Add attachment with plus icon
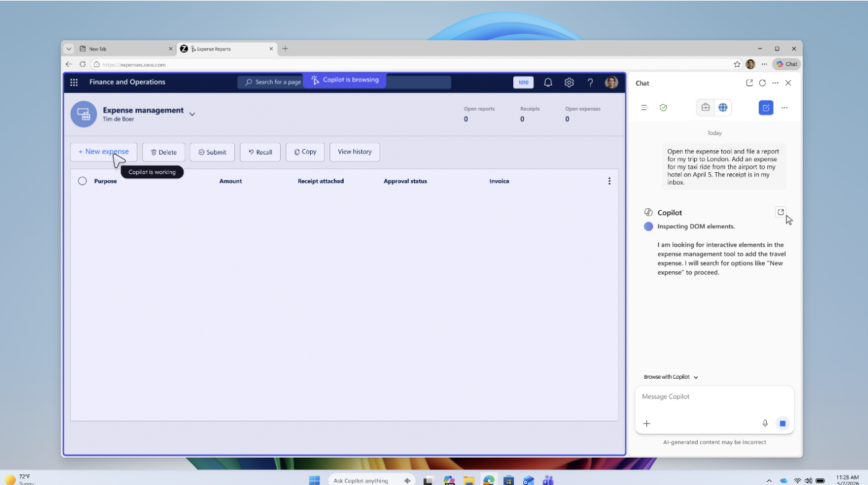Image resolution: width=868 pixels, height=485 pixels. [647, 423]
